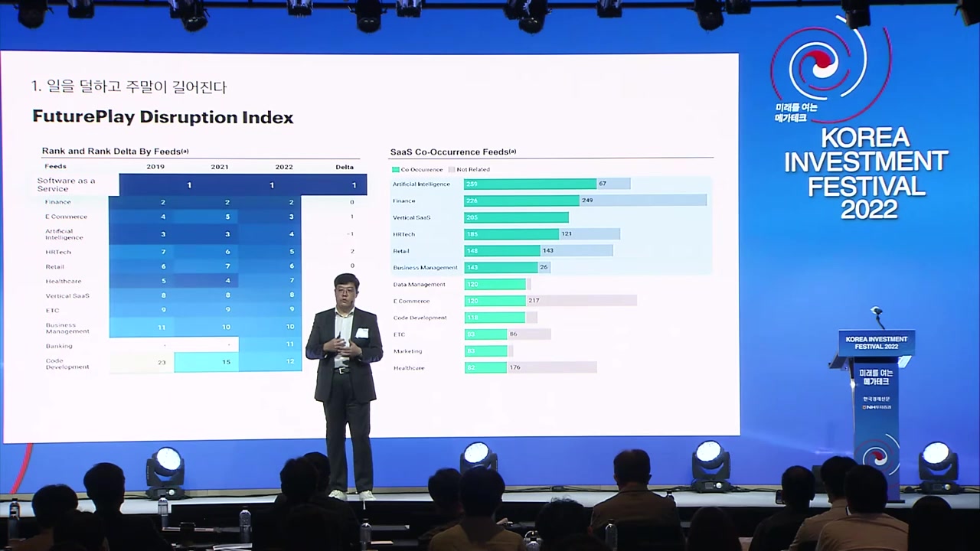The image size is (980, 551).
Task: Click the "Software as a Service" row label
Action: point(67,184)
